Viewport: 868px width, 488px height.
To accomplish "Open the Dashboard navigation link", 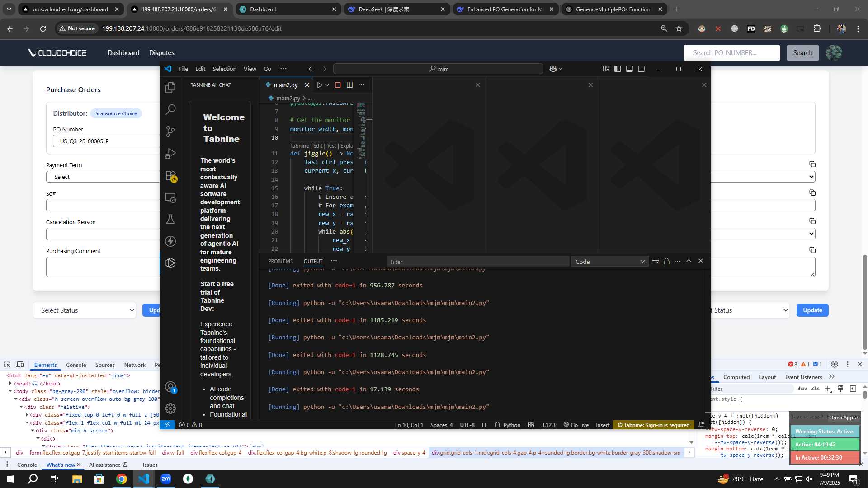I will (123, 53).
